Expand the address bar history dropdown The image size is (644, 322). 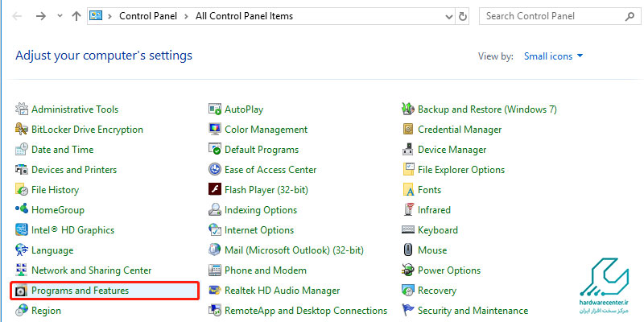pos(449,16)
